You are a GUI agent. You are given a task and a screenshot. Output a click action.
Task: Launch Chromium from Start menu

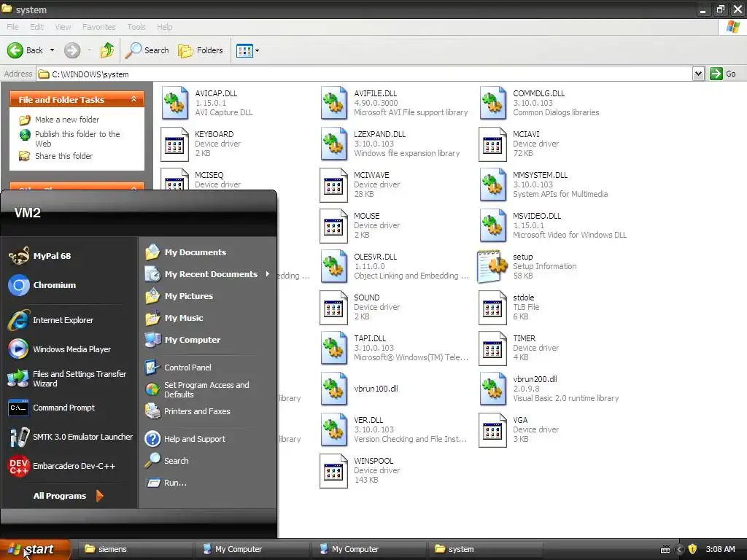tap(42, 285)
